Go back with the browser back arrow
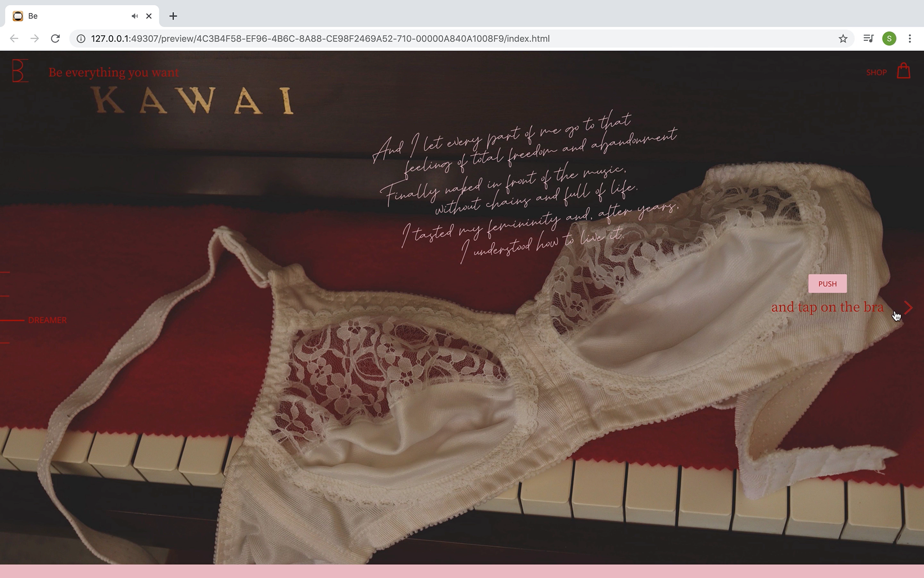This screenshot has height=578, width=924. (x=14, y=39)
